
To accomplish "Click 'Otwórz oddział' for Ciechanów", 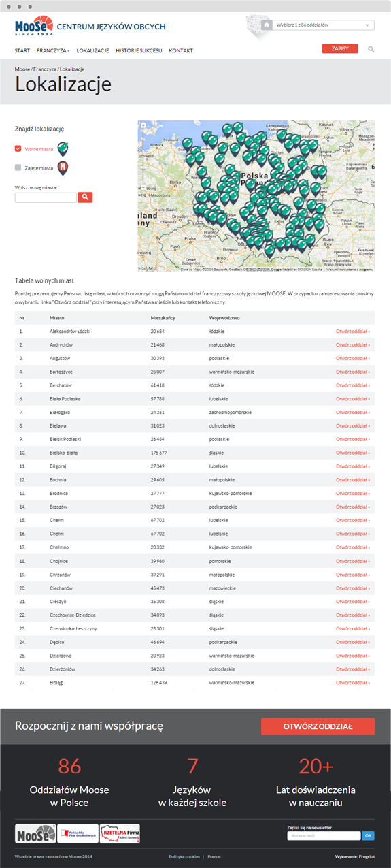I will click(x=352, y=588).
